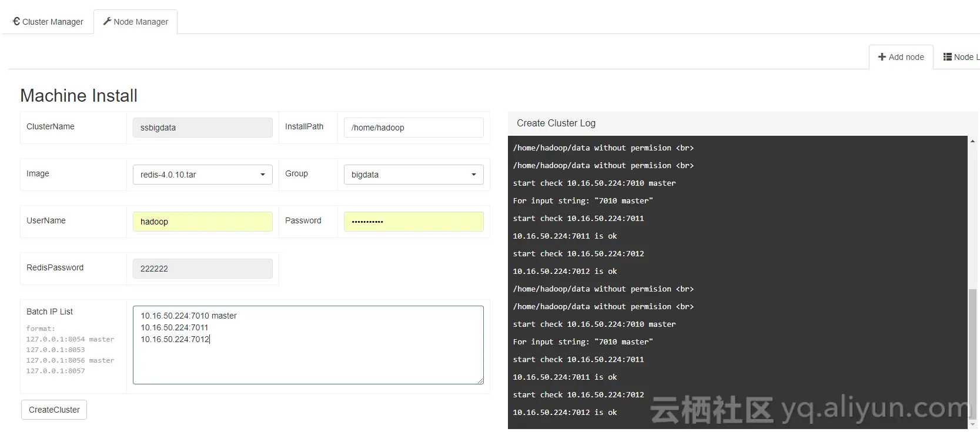
Task: Click the log scrollbar down arrow
Action: (x=972, y=424)
